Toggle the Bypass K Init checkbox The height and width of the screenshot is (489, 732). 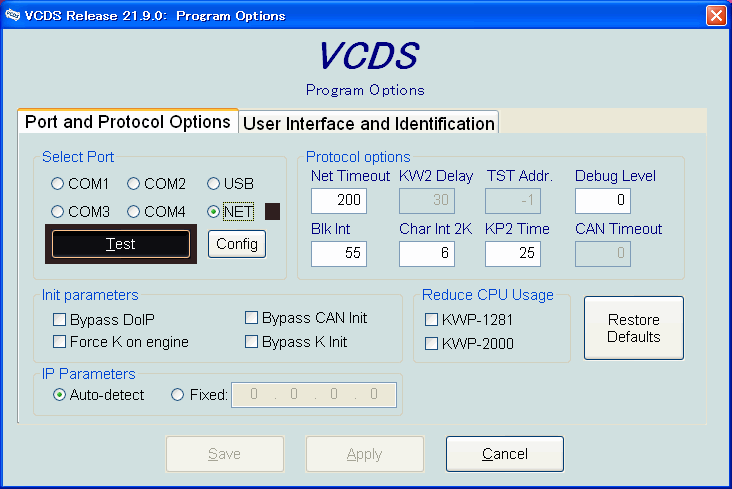251,342
